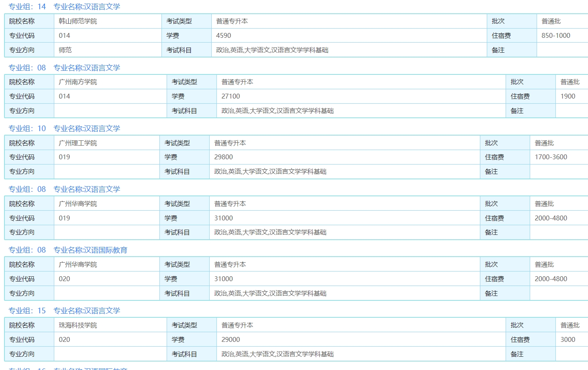Select code 014 in 韩山师范学院 table
Viewport: 588px width, 370px height.
click(64, 35)
